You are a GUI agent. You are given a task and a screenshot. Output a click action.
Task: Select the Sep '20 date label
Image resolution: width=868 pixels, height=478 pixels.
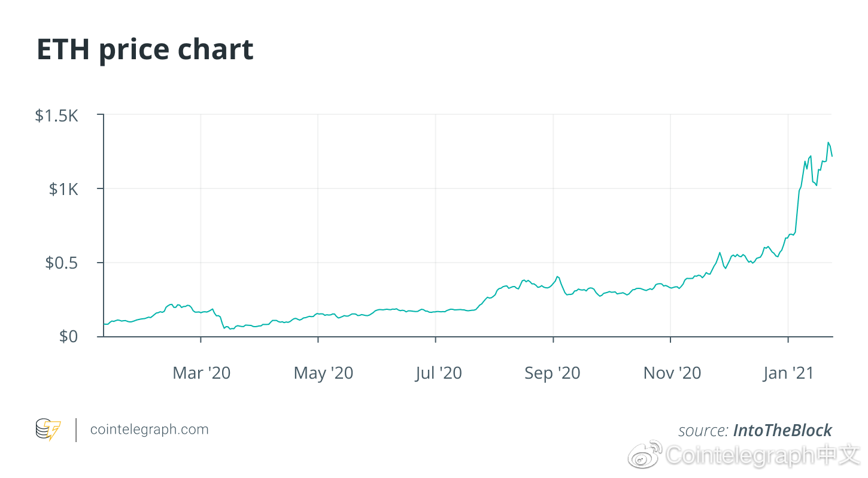(x=553, y=373)
